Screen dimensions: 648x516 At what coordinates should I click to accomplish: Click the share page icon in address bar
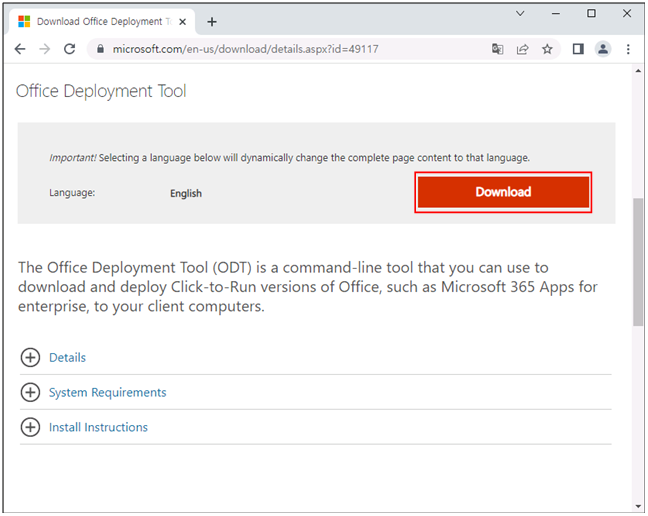coord(522,49)
